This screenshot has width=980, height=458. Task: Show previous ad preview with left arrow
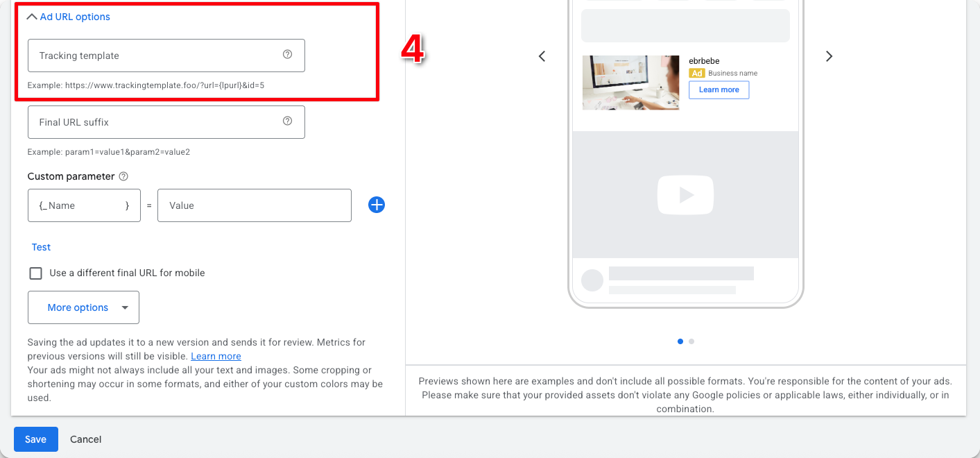coord(542,56)
